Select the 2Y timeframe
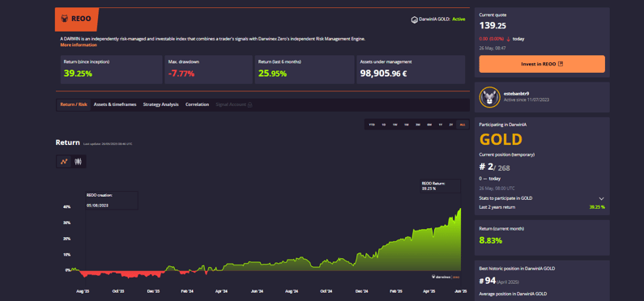The height and width of the screenshot is (301, 644). 451,125
